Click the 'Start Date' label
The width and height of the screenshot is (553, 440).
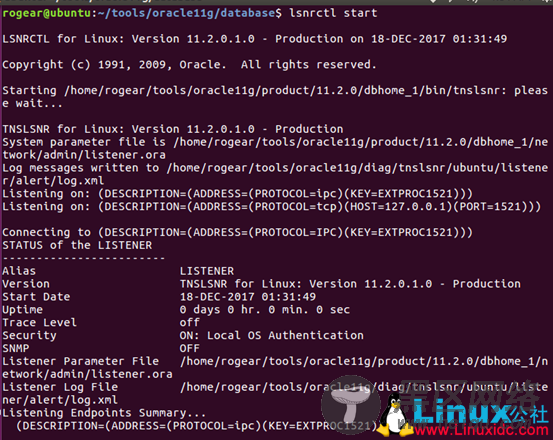click(36, 297)
